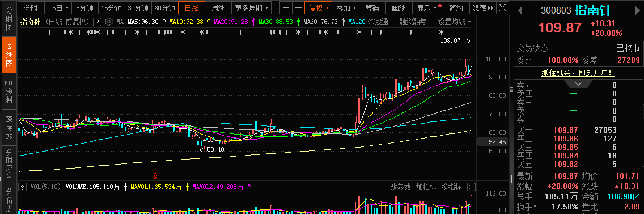The width and height of the screenshot is (644, 214).
Task: Toggle 简约 simplified view mode
Action: click(456, 8)
